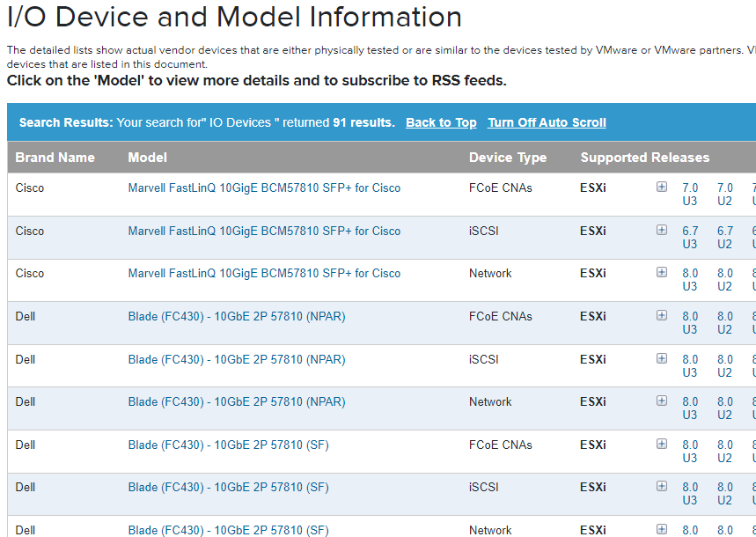Select Dell brand cell in NPAR FCoE CNAs row

[x=25, y=317]
